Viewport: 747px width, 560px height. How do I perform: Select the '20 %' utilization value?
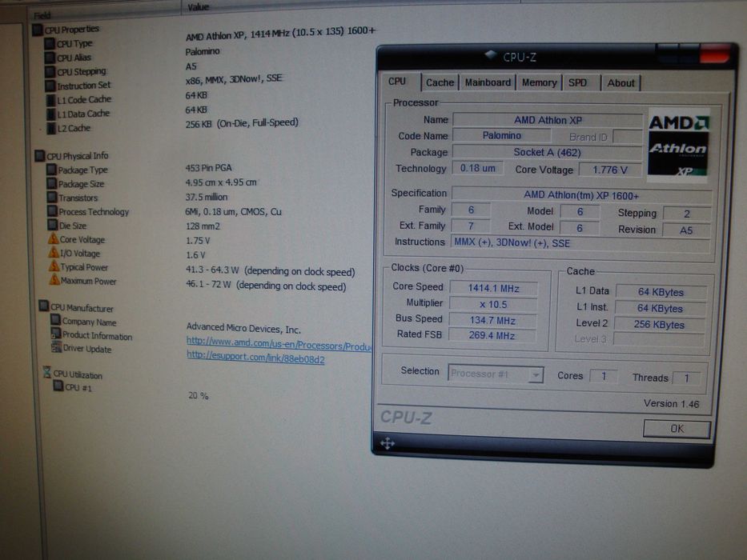pyautogui.click(x=199, y=395)
